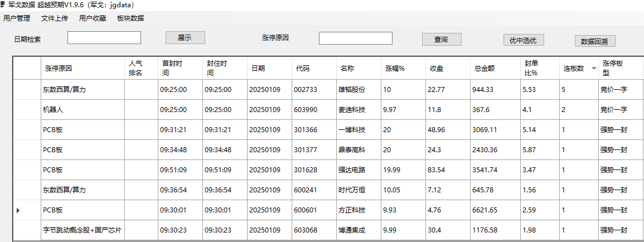
Task: Select row header of the 雄韬股份 row
Action: tap(27, 90)
